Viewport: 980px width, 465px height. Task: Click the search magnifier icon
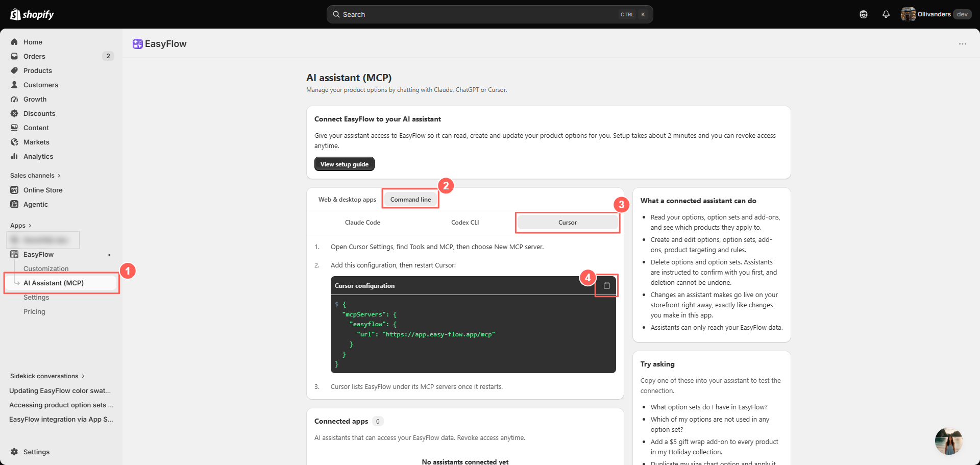336,14
